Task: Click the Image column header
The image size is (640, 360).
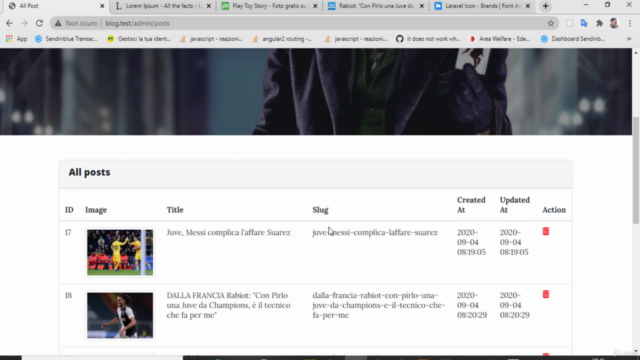Action: (x=96, y=210)
